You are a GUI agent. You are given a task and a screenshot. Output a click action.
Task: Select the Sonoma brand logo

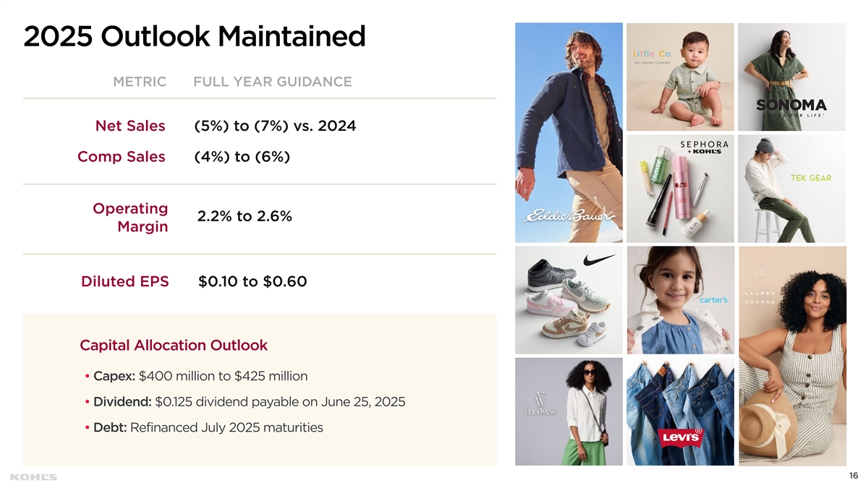coord(801,108)
